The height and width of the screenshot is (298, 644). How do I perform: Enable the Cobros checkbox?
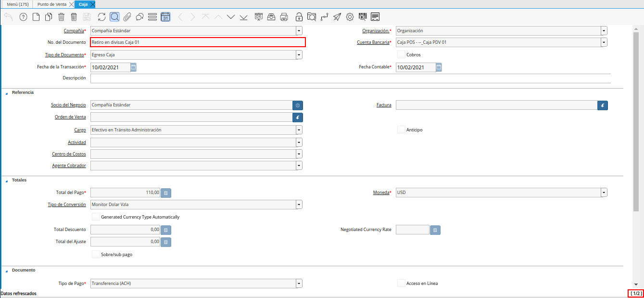click(x=401, y=54)
